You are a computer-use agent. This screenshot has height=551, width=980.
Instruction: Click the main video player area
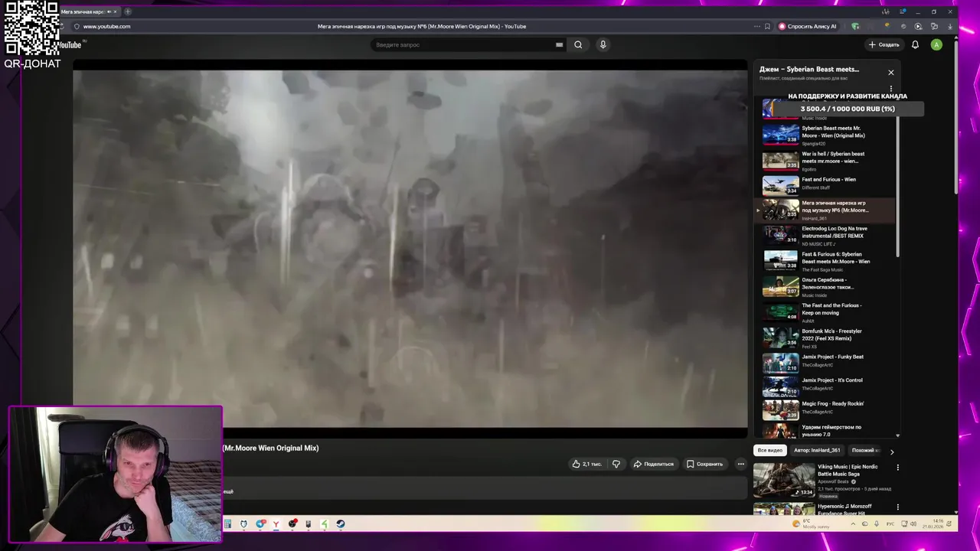(410, 249)
